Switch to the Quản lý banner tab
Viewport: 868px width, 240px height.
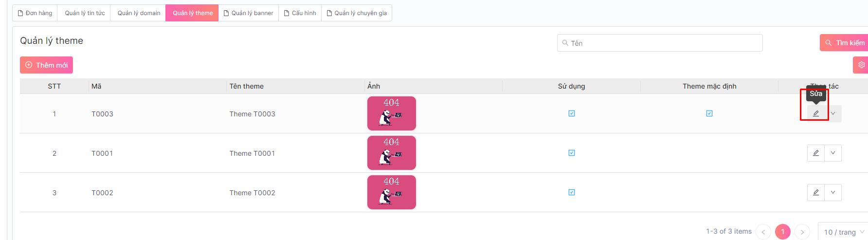248,13
